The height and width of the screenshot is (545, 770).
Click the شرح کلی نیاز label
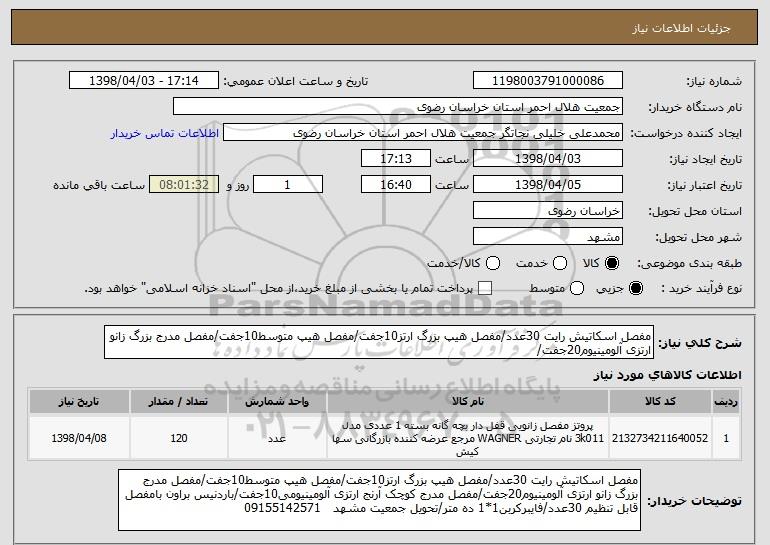[700, 343]
